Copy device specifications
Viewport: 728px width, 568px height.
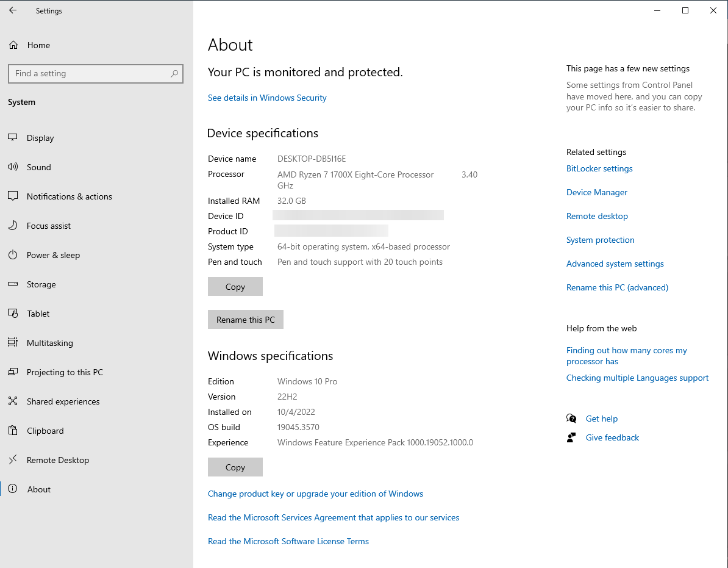tap(235, 287)
